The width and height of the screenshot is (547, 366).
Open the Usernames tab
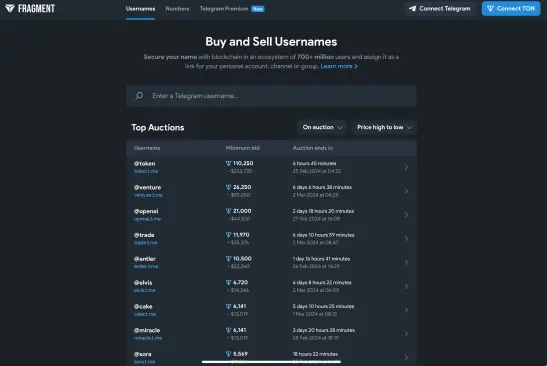coord(140,9)
